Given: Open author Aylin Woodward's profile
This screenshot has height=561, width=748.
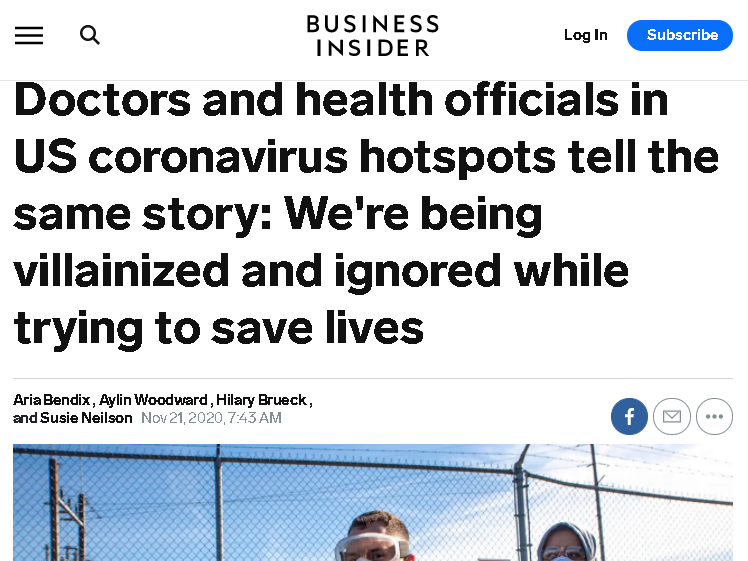Looking at the screenshot, I should 153,400.
